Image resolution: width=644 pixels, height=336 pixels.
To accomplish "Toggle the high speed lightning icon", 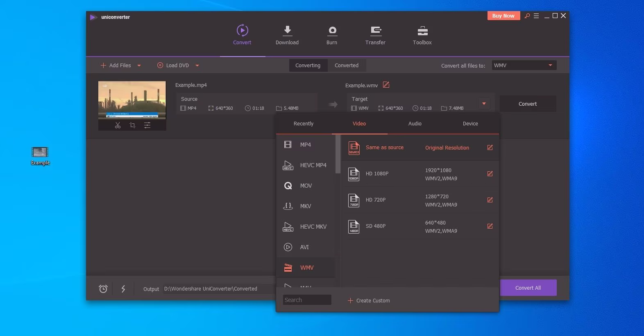I will click(x=123, y=289).
